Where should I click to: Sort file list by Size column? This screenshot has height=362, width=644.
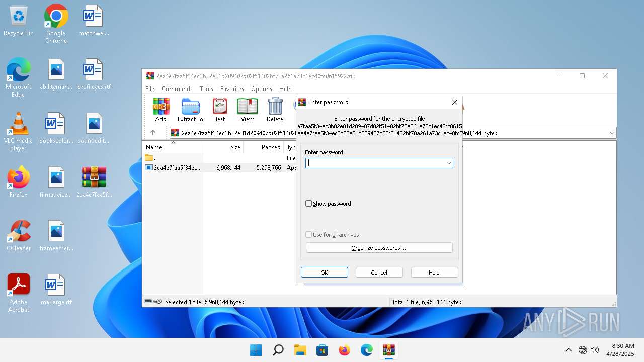pos(223,147)
